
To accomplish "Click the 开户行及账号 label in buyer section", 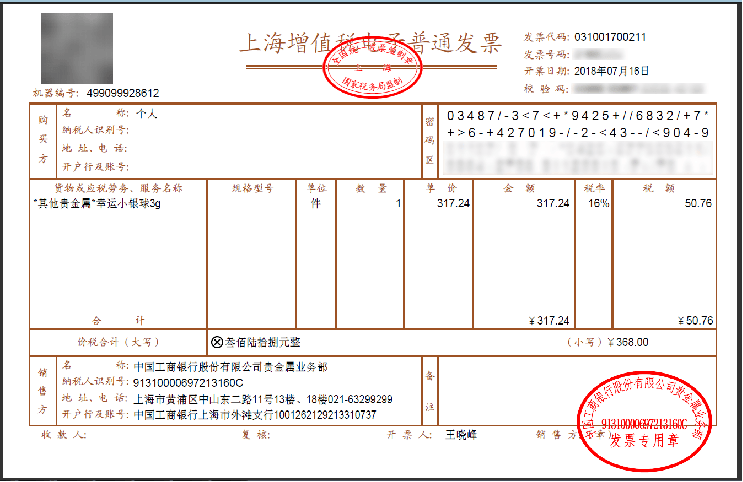I will click(95, 166).
